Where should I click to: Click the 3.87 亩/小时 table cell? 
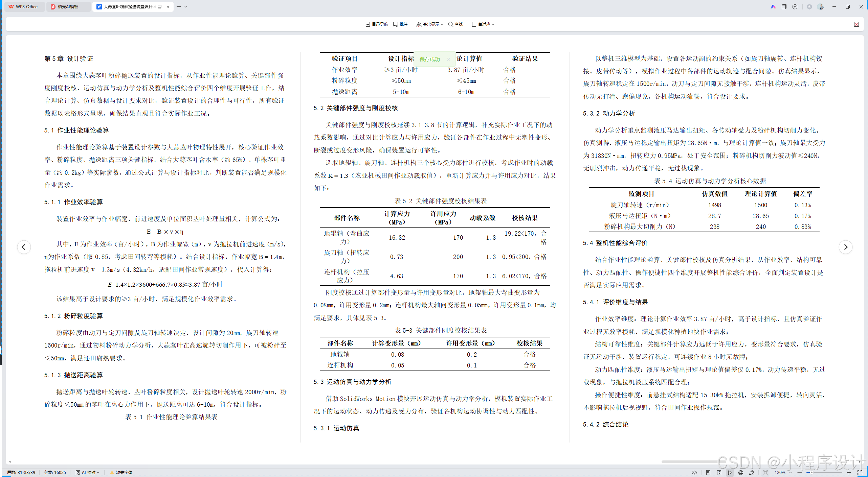pos(466,70)
